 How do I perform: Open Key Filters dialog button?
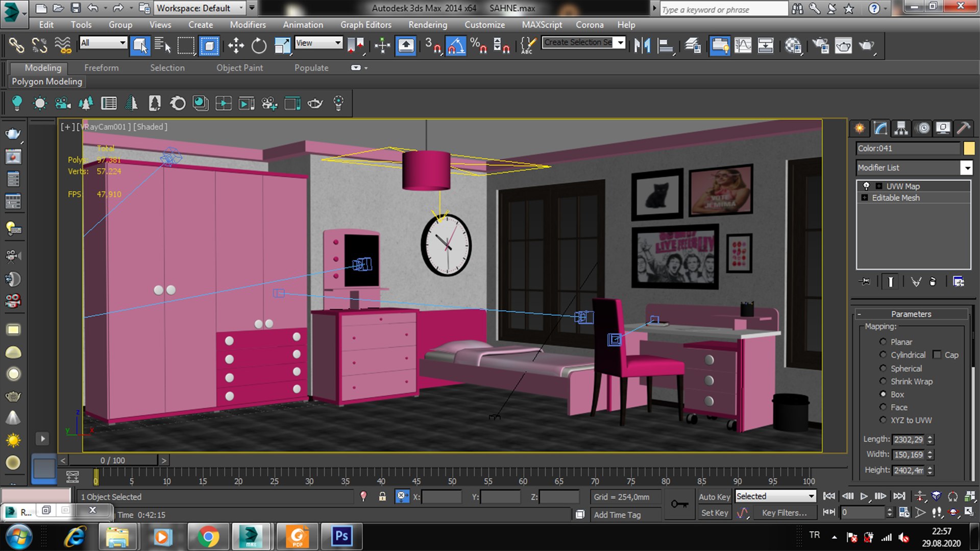(784, 513)
